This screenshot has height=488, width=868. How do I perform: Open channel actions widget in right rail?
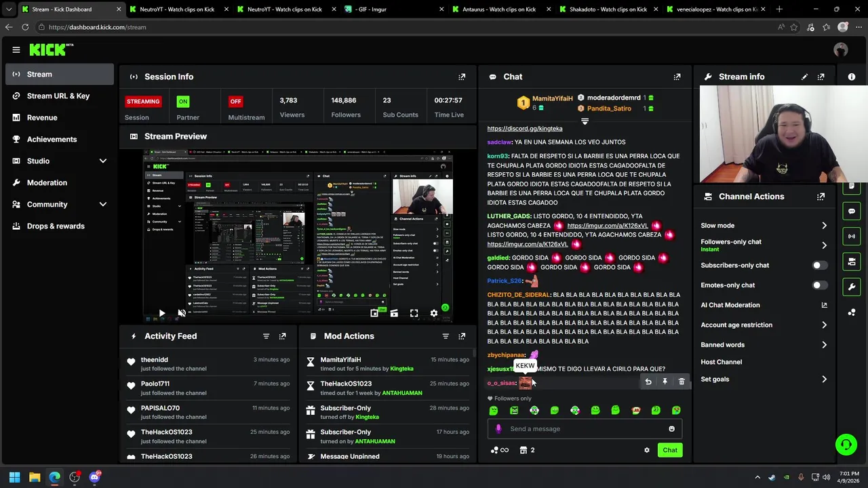pos(852,262)
